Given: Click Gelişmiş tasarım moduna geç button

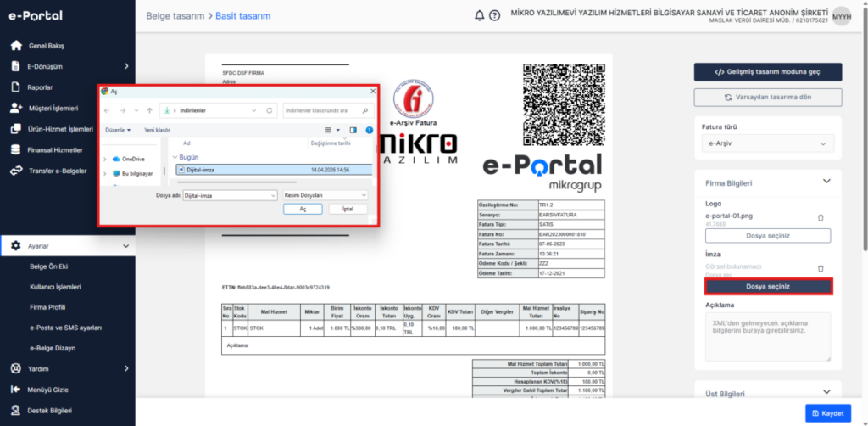Looking at the screenshot, I should [x=768, y=72].
